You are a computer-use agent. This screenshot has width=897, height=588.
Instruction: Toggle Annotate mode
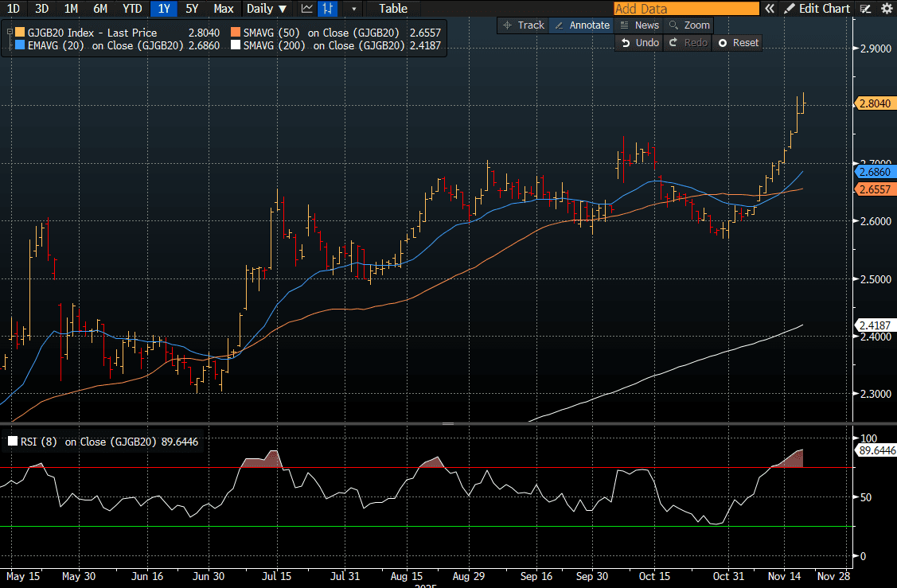coord(582,25)
